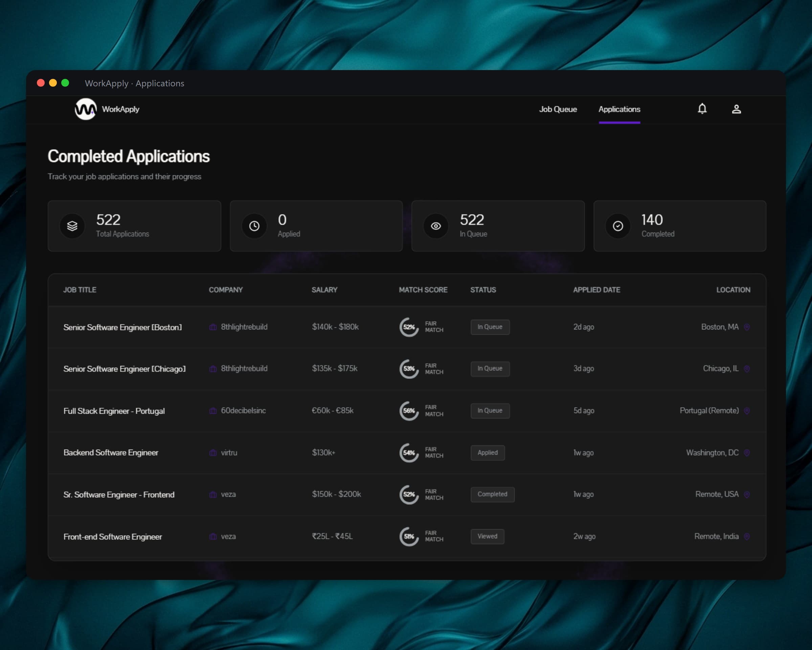812x650 pixels.
Task: Open Front-end Software Engineer job
Action: pos(113,537)
